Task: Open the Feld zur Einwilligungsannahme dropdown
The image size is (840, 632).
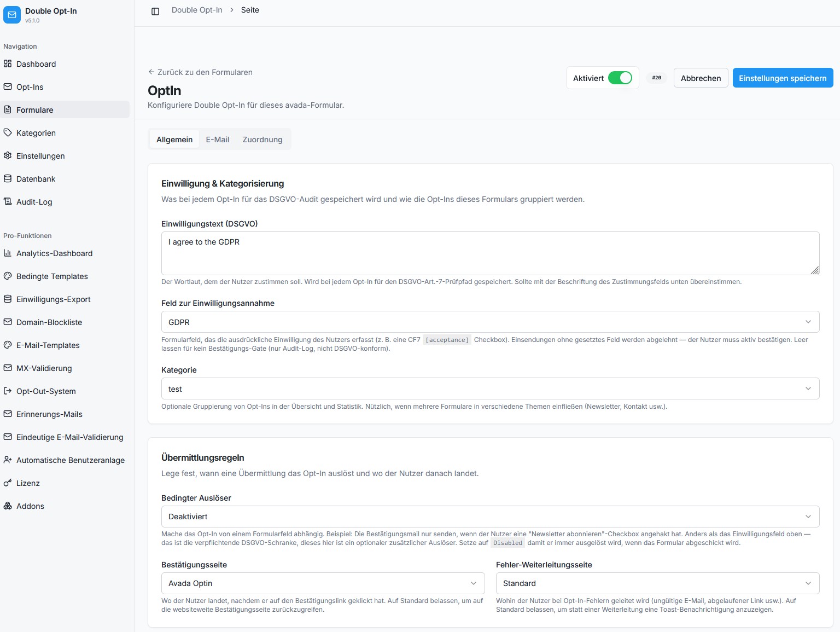Action: tap(490, 322)
